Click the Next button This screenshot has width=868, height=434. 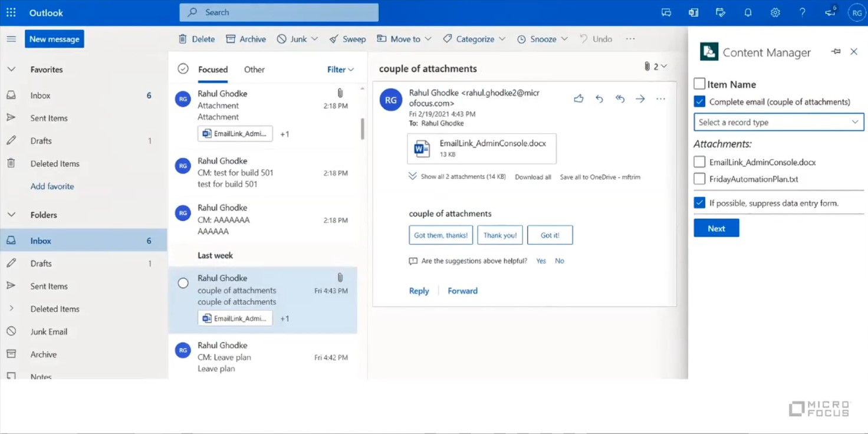[716, 228]
